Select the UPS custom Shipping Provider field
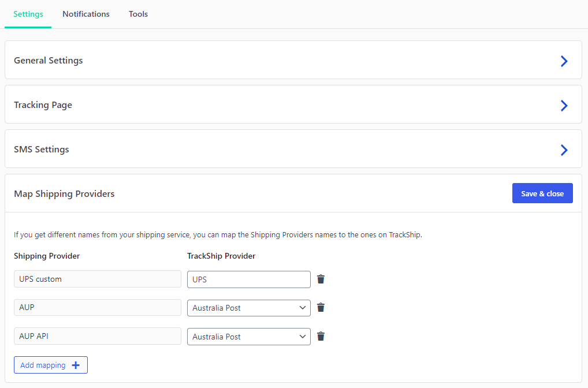This screenshot has height=388, width=588. [97, 279]
